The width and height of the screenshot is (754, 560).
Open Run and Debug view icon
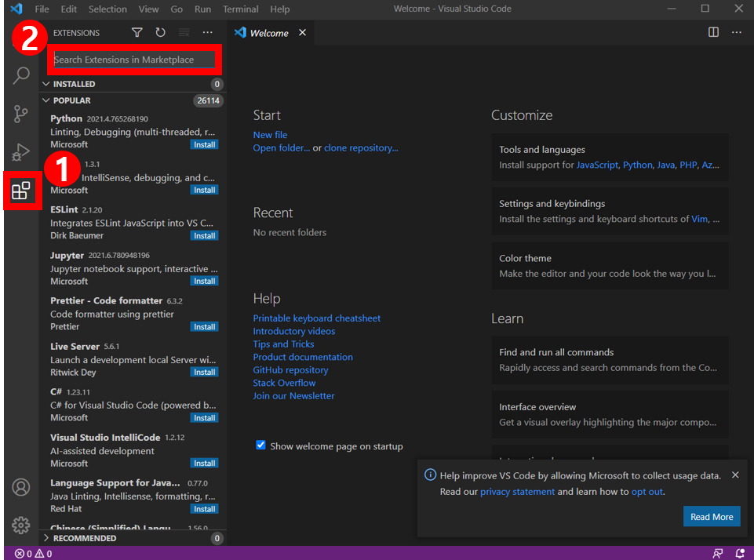[20, 152]
